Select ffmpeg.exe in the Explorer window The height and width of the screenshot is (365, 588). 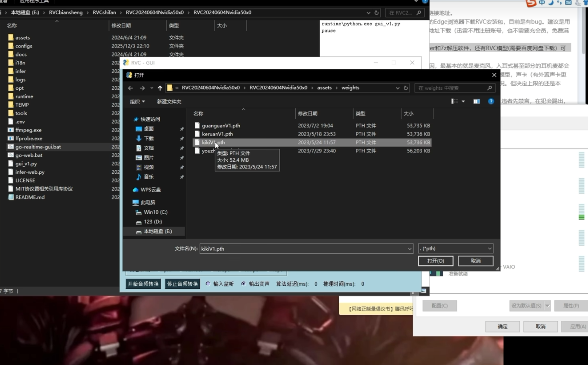[28, 130]
